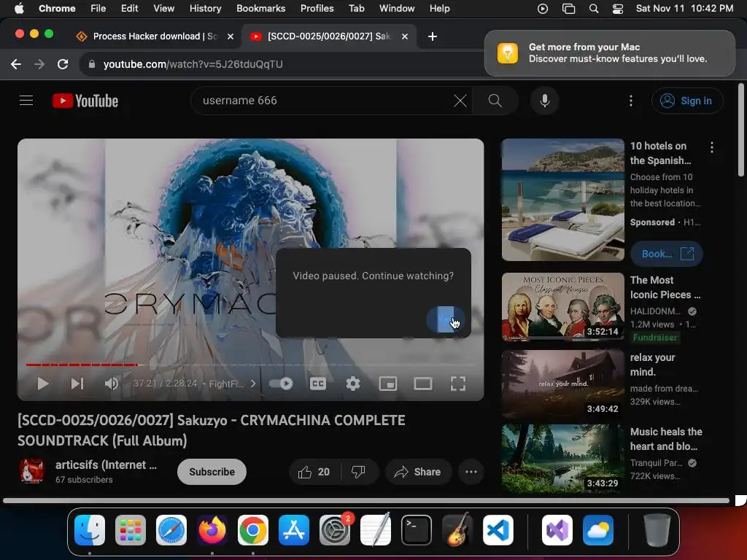Play the paused video

[43, 384]
